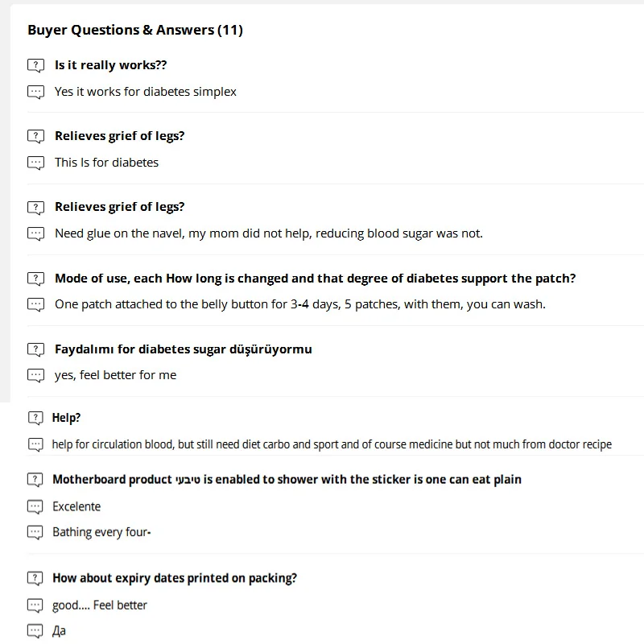The height and width of the screenshot is (644, 644).
Task: Click the 'Bathing every four-' answer
Action: [101, 532]
